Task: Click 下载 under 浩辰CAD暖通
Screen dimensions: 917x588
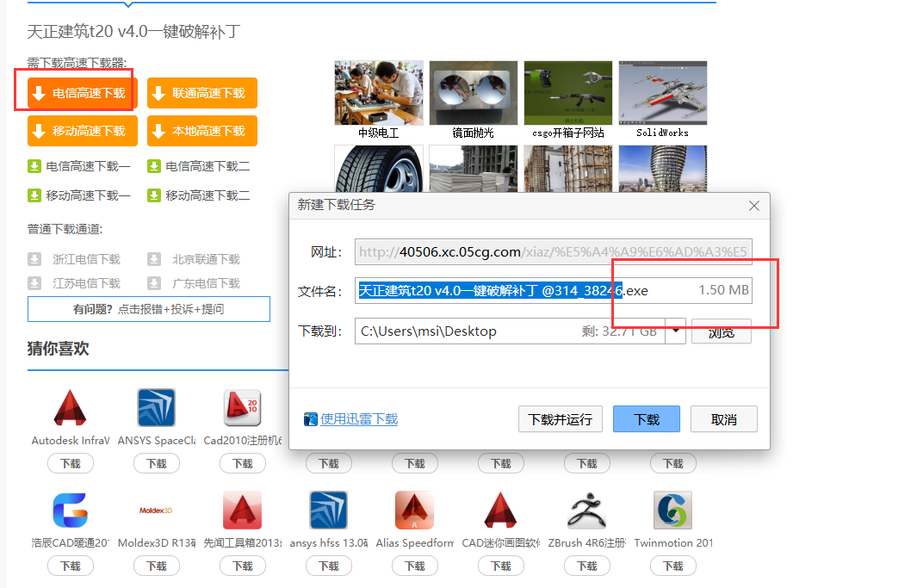Action: [x=71, y=566]
